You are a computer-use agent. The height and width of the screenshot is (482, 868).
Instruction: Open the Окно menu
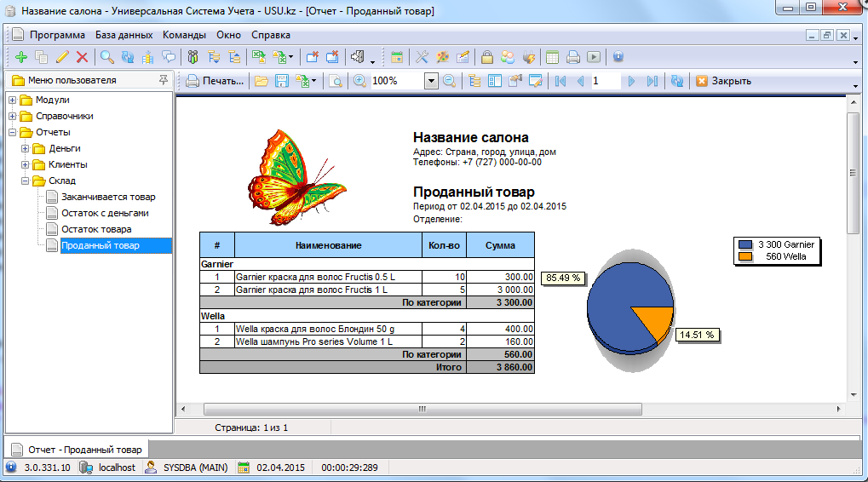[228, 35]
